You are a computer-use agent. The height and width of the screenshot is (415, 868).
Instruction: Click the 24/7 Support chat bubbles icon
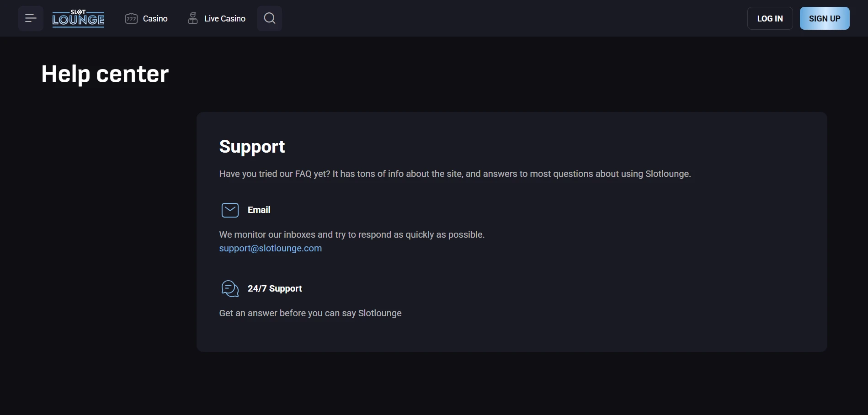(230, 288)
